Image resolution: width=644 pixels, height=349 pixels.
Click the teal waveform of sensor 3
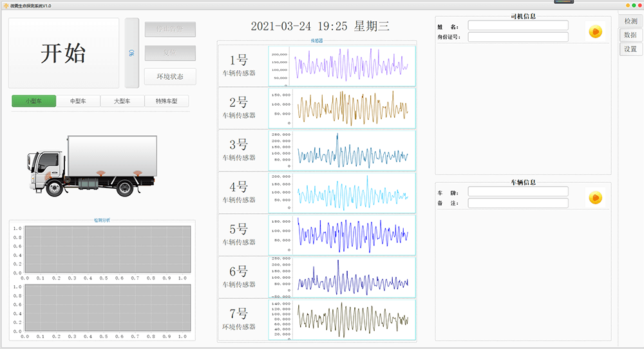352,151
